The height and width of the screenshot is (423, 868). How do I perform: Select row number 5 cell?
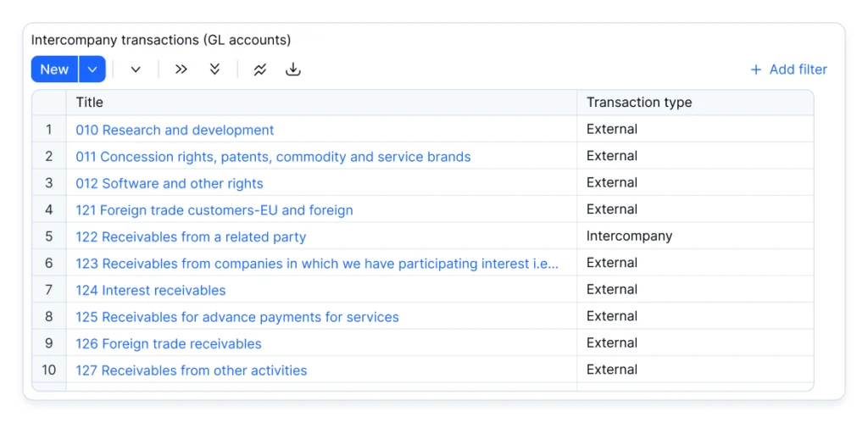pos(48,237)
